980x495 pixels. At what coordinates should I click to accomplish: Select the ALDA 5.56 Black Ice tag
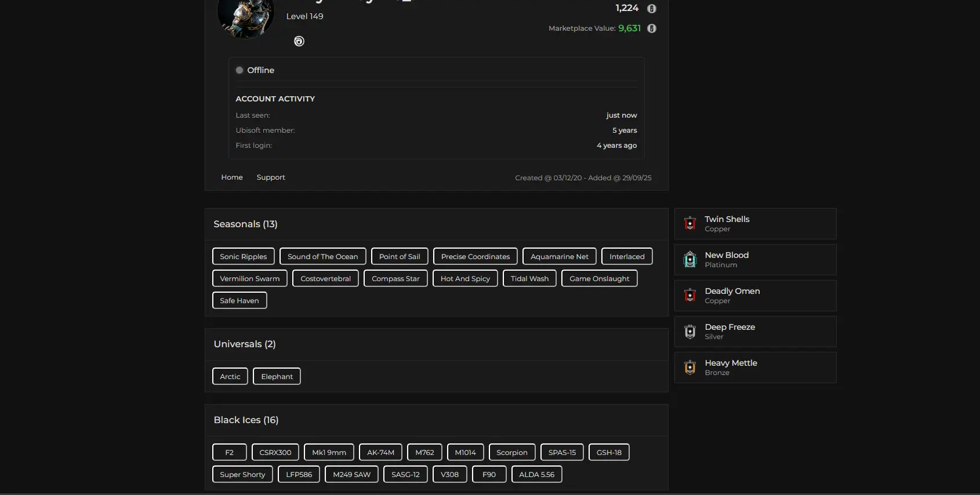pyautogui.click(x=536, y=475)
